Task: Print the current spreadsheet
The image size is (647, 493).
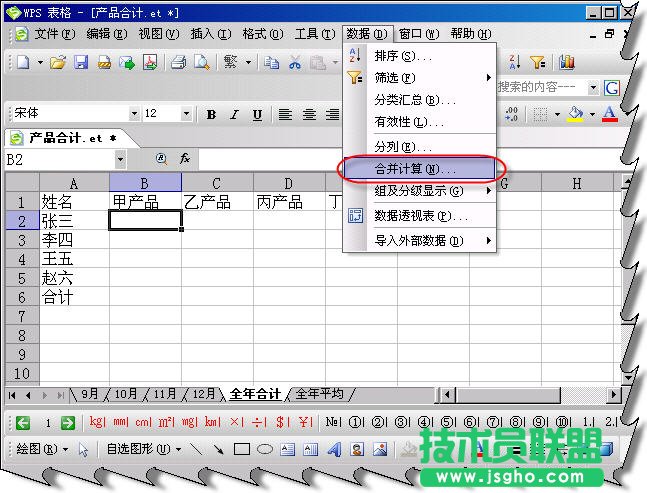Action: pyautogui.click(x=179, y=62)
